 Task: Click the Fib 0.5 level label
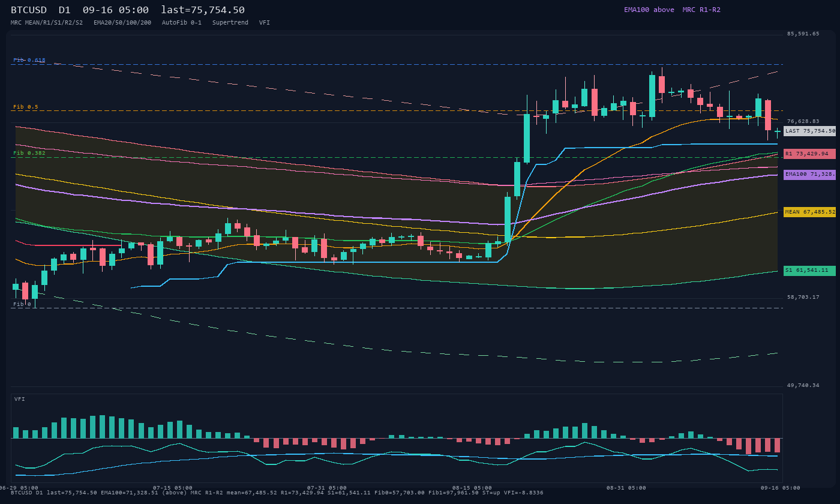point(26,107)
